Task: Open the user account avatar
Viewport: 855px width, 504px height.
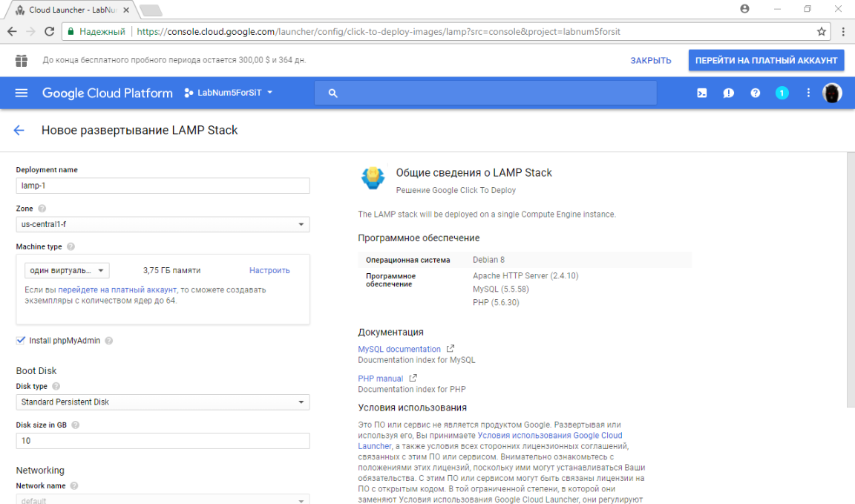Action: point(832,94)
